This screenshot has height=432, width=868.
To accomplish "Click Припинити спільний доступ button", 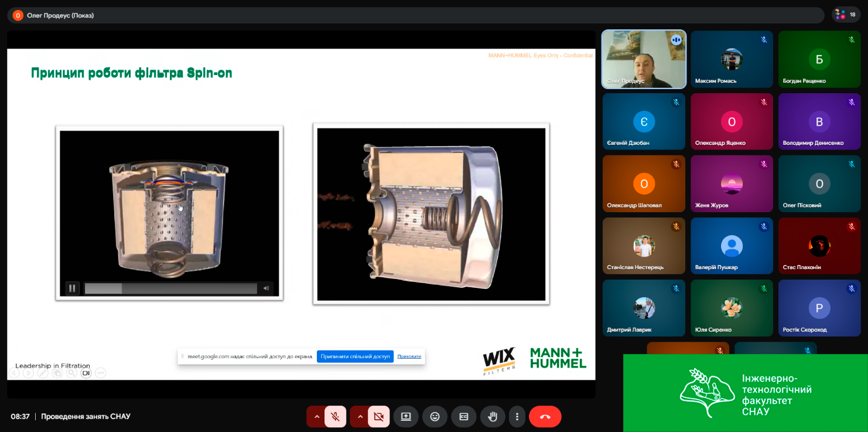I will [355, 356].
